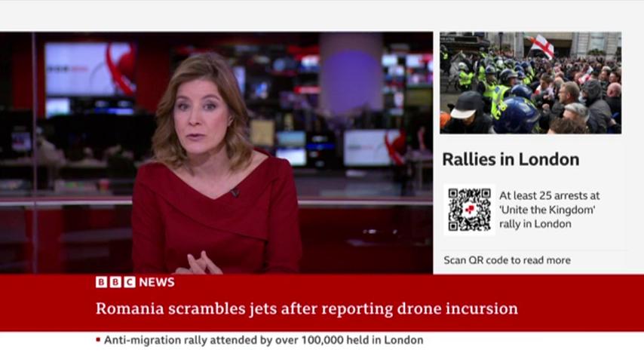Click the red bullet square in ticker
This screenshot has height=362, width=644.
coord(98,340)
